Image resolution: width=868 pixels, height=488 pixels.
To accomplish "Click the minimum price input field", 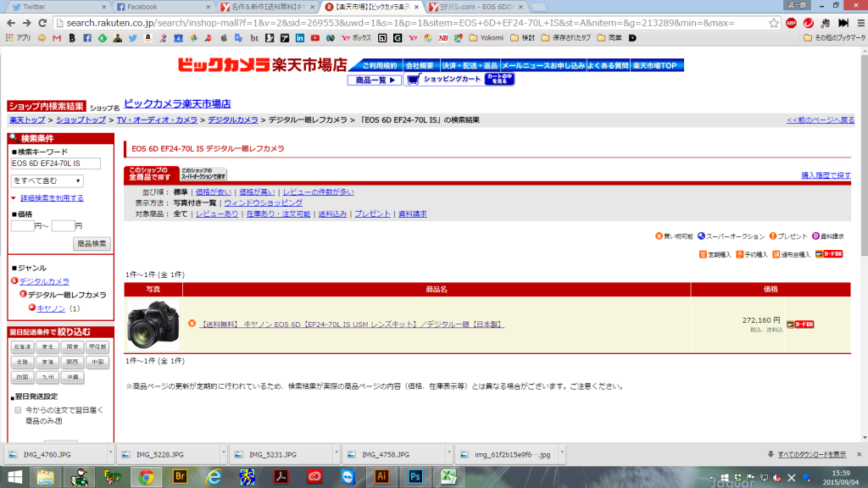I will tap(23, 225).
